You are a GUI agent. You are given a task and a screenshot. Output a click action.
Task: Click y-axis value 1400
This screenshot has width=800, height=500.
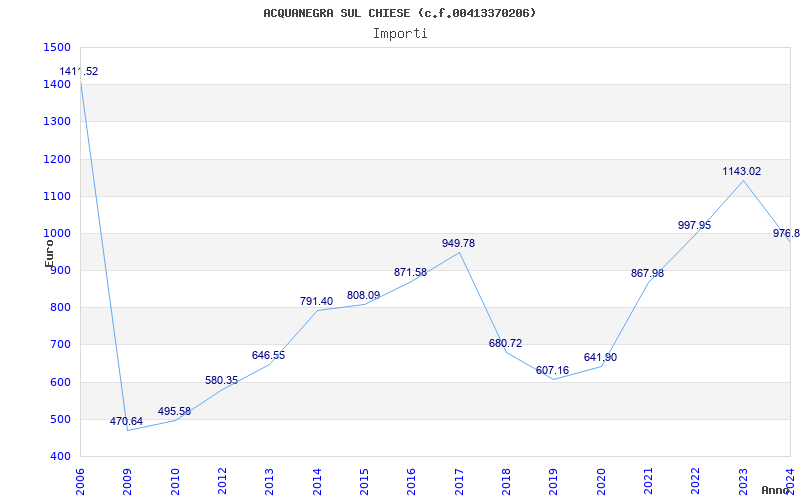pyautogui.click(x=57, y=85)
